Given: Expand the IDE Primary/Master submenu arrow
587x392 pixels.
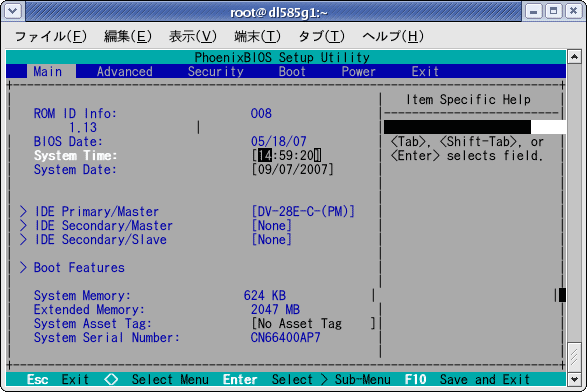Looking at the screenshot, I should [x=23, y=212].
